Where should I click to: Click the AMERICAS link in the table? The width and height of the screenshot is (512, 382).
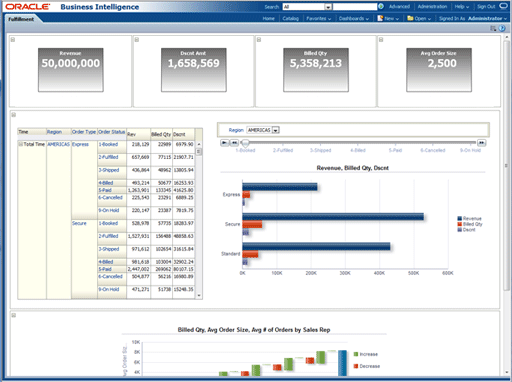coord(58,144)
